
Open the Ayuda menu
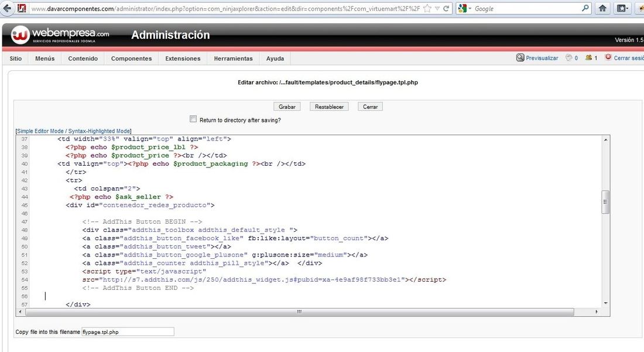click(275, 59)
